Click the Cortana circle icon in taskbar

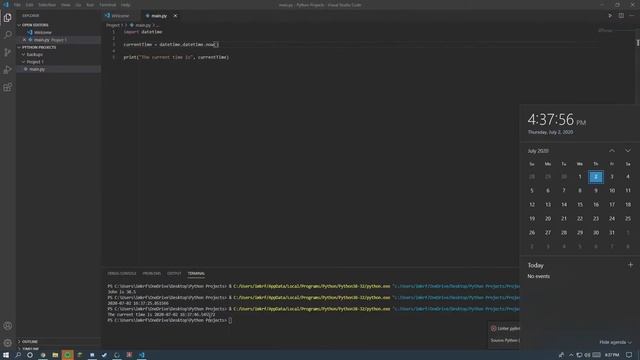tap(30, 355)
